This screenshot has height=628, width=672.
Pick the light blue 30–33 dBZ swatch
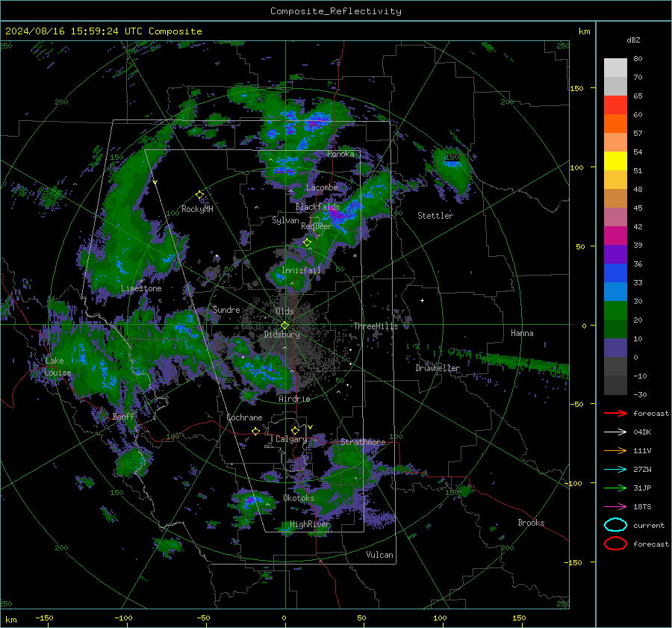(615, 292)
